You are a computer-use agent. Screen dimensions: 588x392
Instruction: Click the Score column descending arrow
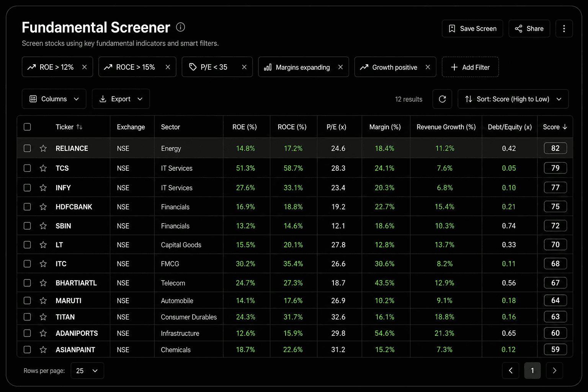pos(565,127)
